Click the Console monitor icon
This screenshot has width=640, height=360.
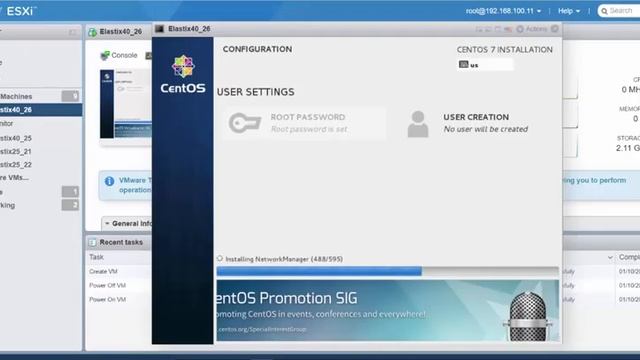click(x=105, y=55)
